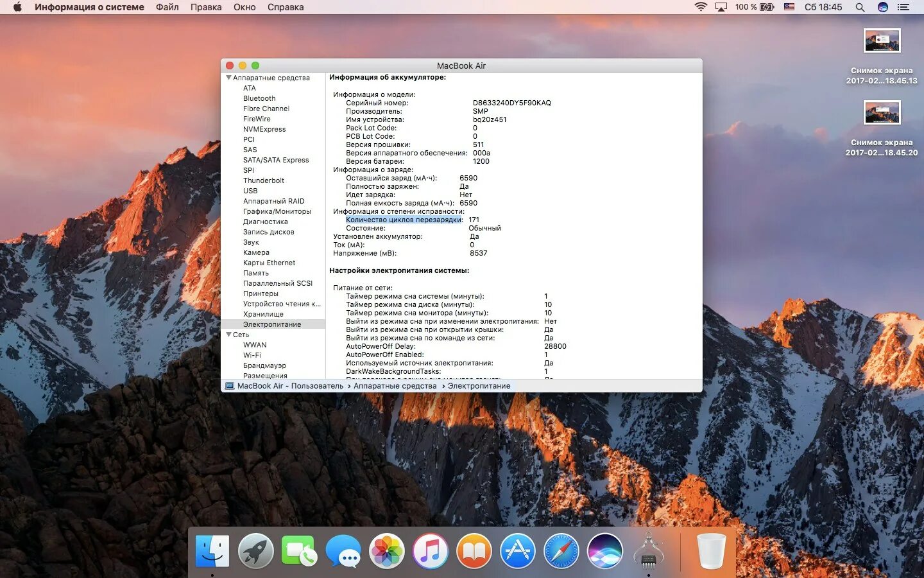Open App Store in Dock
The image size is (924, 578).
[518, 551]
